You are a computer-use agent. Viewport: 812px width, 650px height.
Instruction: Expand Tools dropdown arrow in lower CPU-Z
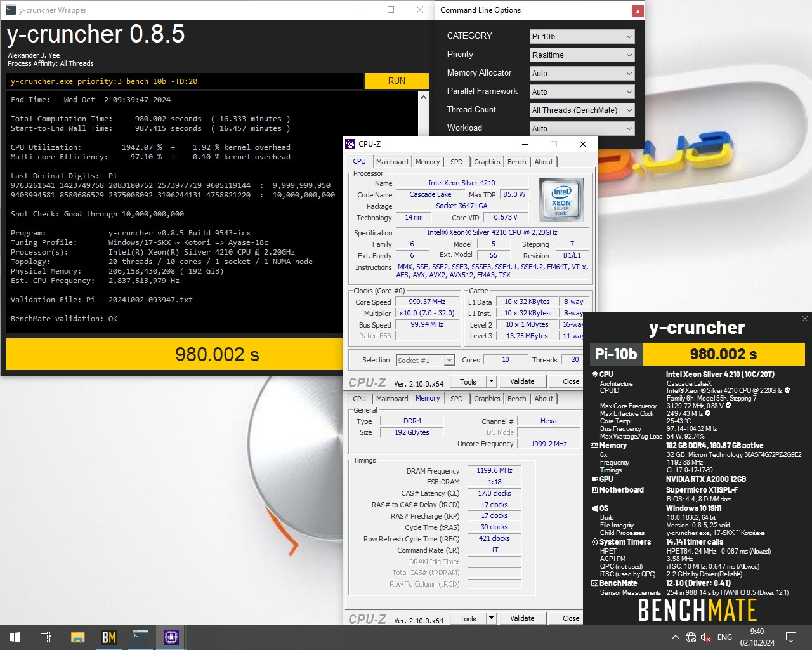(491, 618)
